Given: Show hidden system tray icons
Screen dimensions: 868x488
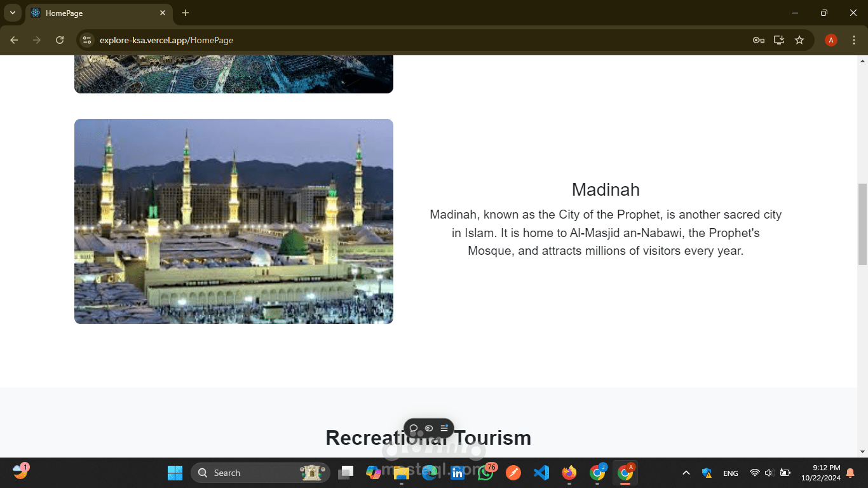Looking at the screenshot, I should pyautogui.click(x=686, y=473).
